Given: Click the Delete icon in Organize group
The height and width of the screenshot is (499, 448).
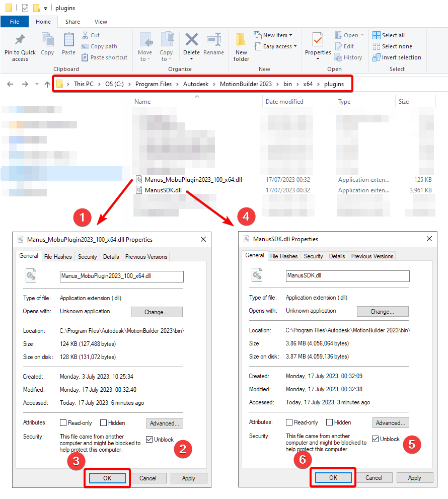Looking at the screenshot, I should 191,40.
